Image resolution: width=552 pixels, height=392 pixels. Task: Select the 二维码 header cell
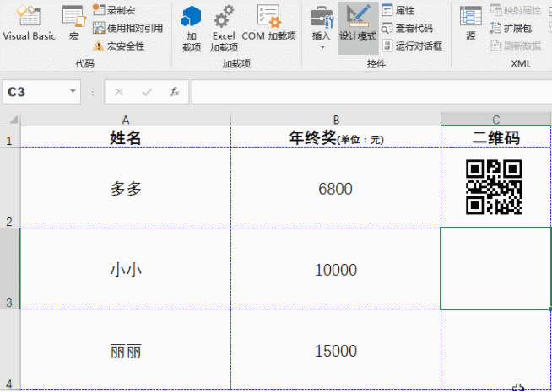[x=496, y=137]
